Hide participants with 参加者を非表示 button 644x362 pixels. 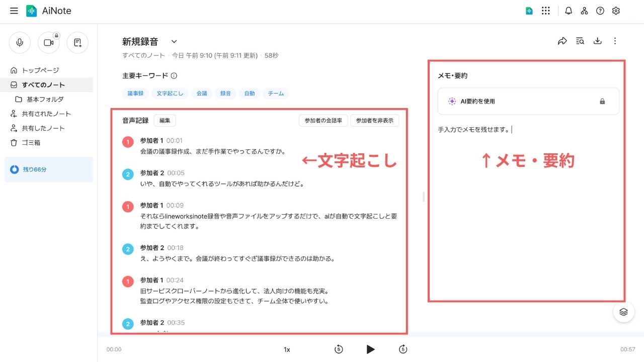(374, 121)
